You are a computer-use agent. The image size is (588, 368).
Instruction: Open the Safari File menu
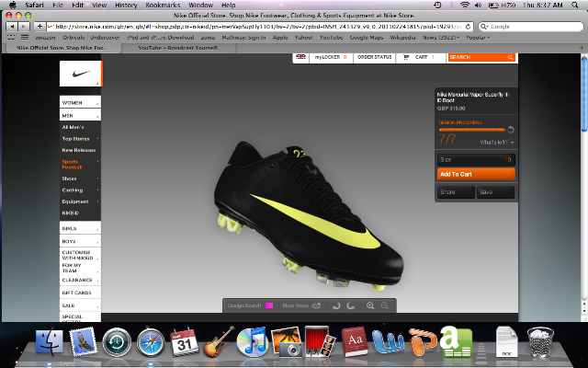pos(58,5)
